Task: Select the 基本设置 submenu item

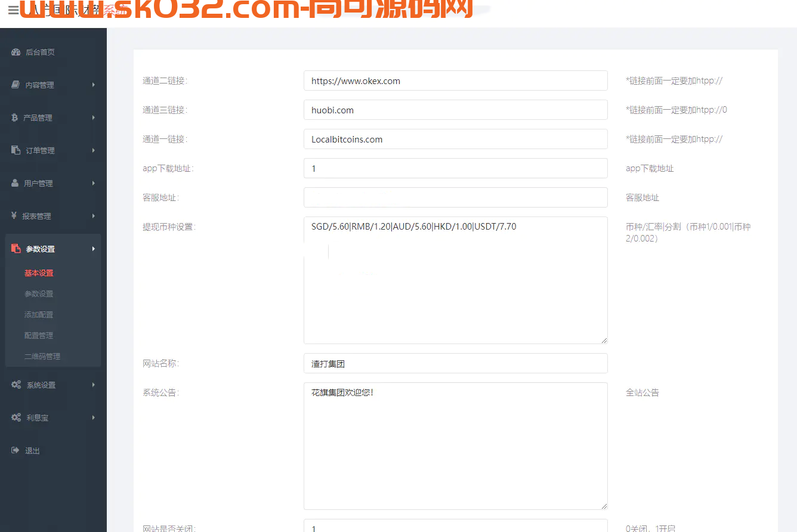Action: coord(39,273)
